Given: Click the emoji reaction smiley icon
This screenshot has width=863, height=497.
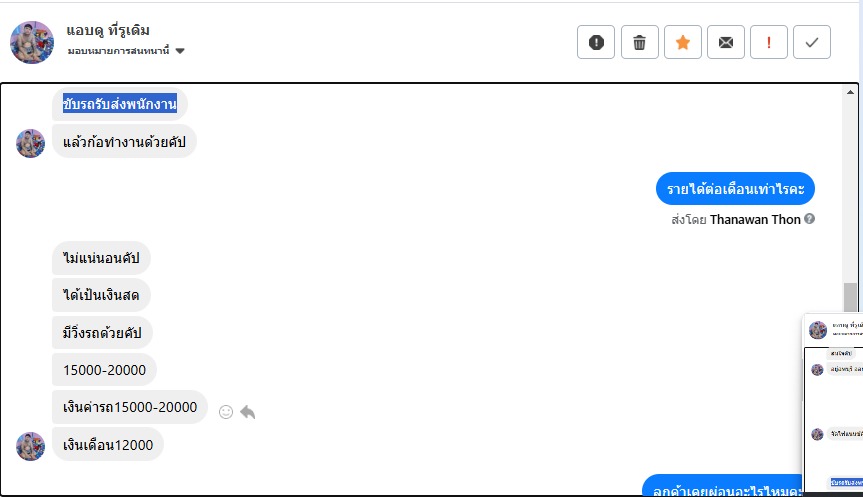Looking at the screenshot, I should click(226, 411).
